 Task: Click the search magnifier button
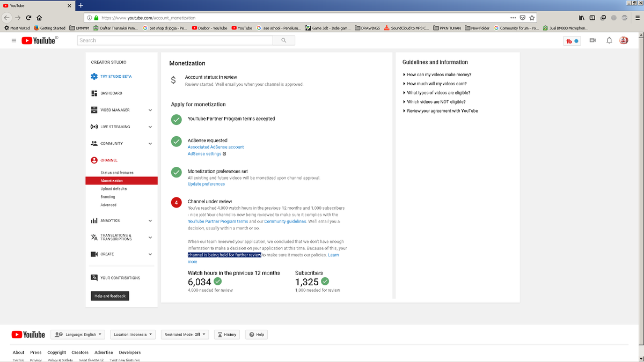pyautogui.click(x=283, y=40)
